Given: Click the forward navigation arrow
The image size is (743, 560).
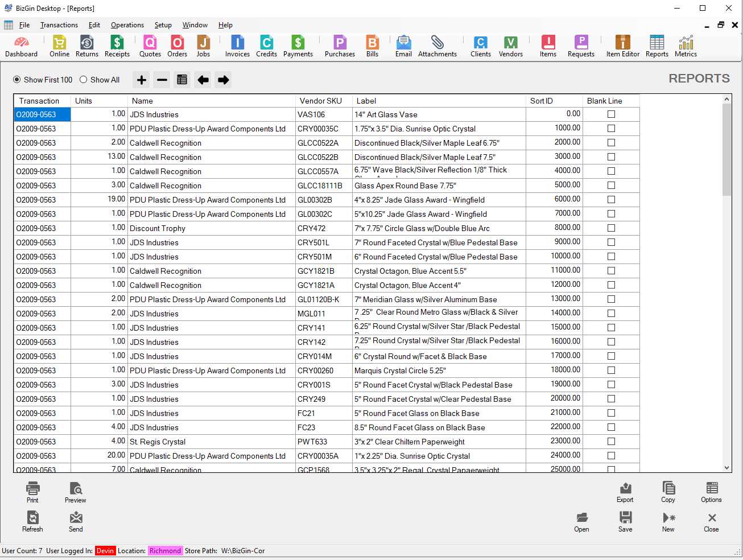Looking at the screenshot, I should click(x=222, y=80).
